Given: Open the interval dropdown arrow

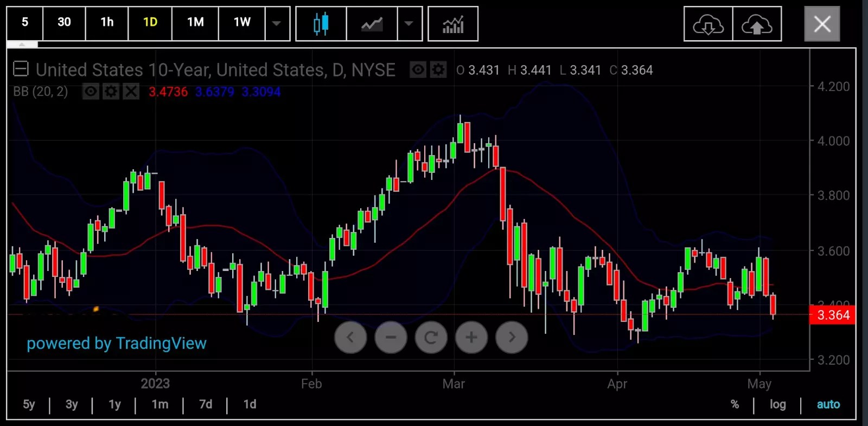Looking at the screenshot, I should pyautogui.click(x=277, y=23).
